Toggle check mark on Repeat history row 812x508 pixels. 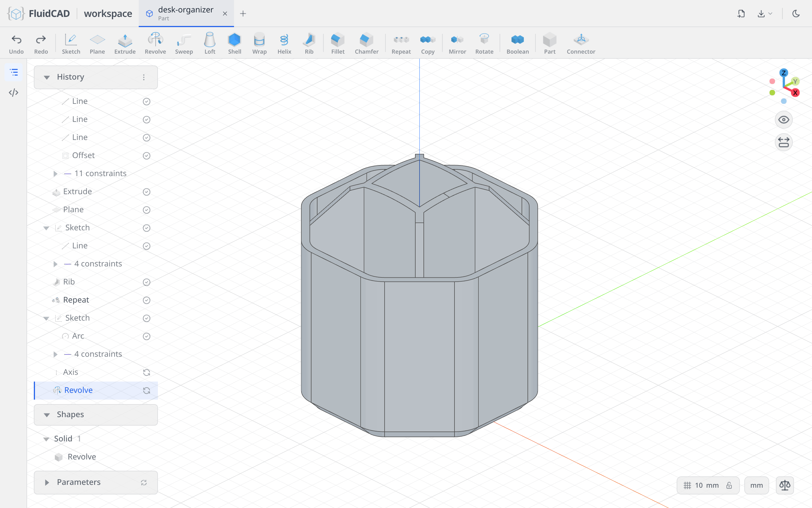click(x=147, y=300)
